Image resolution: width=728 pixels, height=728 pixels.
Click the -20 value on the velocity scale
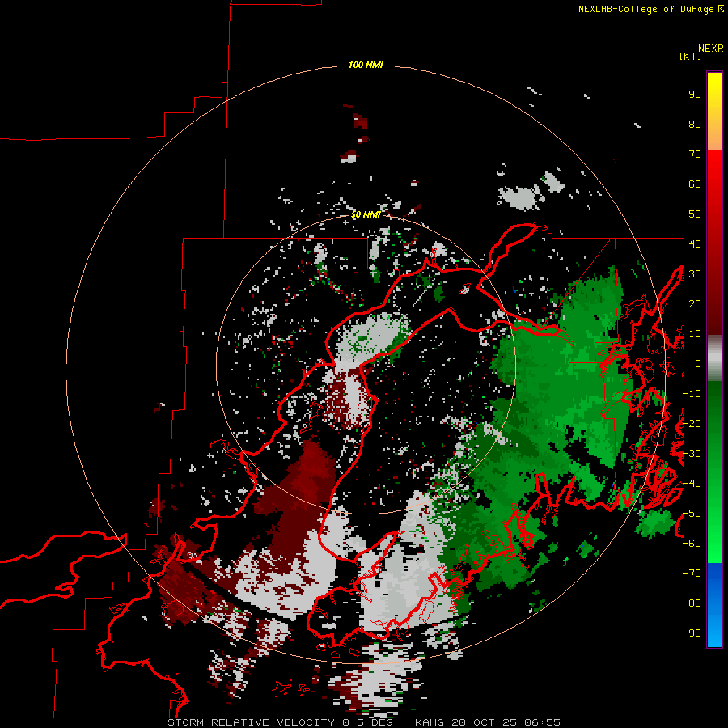(692, 423)
